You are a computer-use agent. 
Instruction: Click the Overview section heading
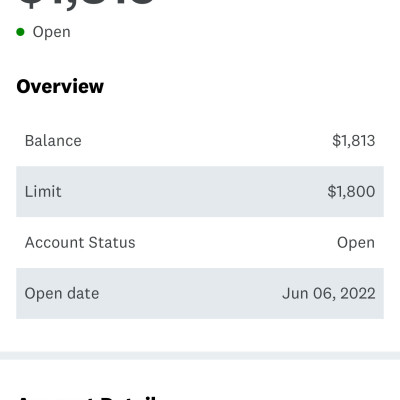click(x=60, y=86)
